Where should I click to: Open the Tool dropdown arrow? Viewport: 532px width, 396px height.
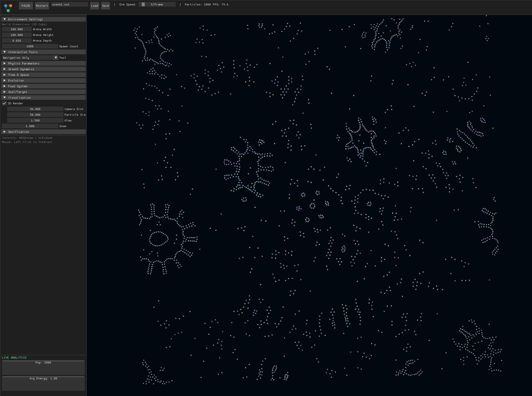(56, 58)
